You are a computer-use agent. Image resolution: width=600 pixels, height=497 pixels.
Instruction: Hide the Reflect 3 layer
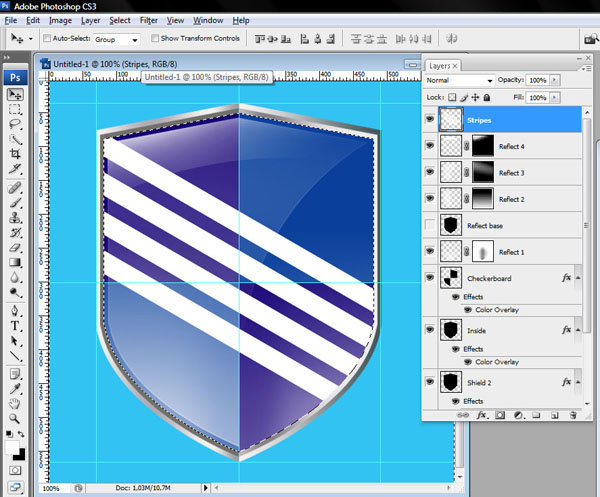(x=430, y=172)
